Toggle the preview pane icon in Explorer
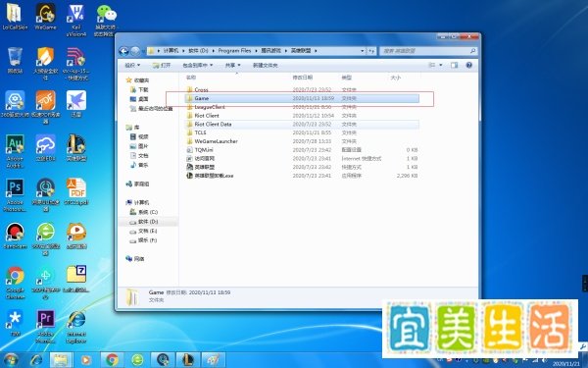Viewport: 588px width, 368px height. pyautogui.click(x=454, y=65)
